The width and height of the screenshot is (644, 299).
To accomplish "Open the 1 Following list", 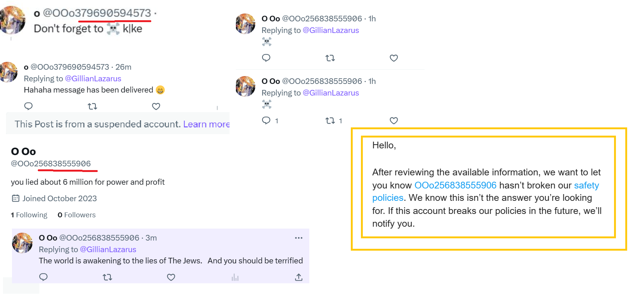I will point(29,215).
